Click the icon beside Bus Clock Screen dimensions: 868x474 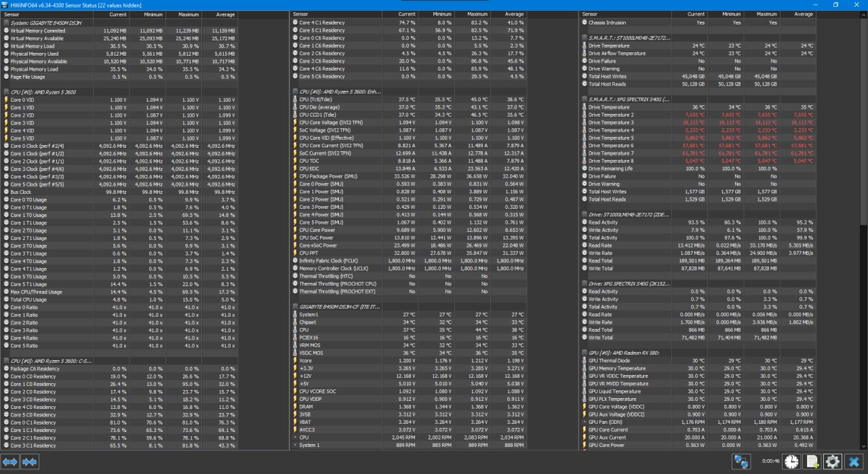(5, 192)
